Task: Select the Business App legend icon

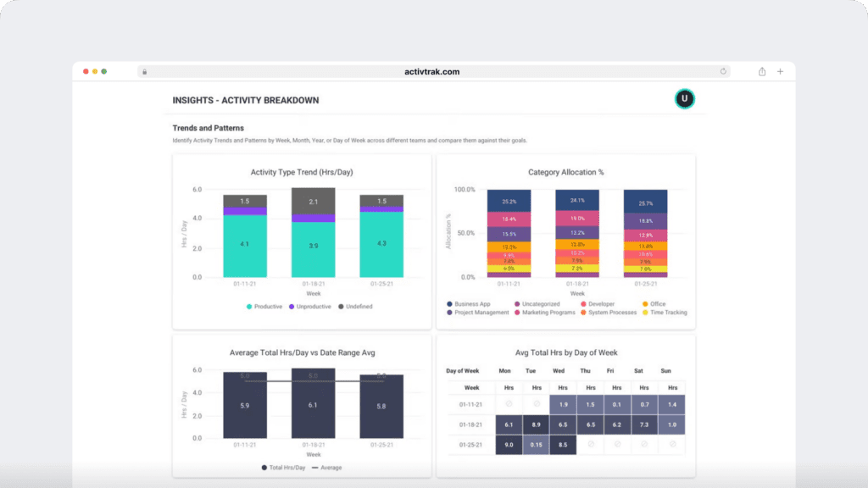Action: click(448, 303)
